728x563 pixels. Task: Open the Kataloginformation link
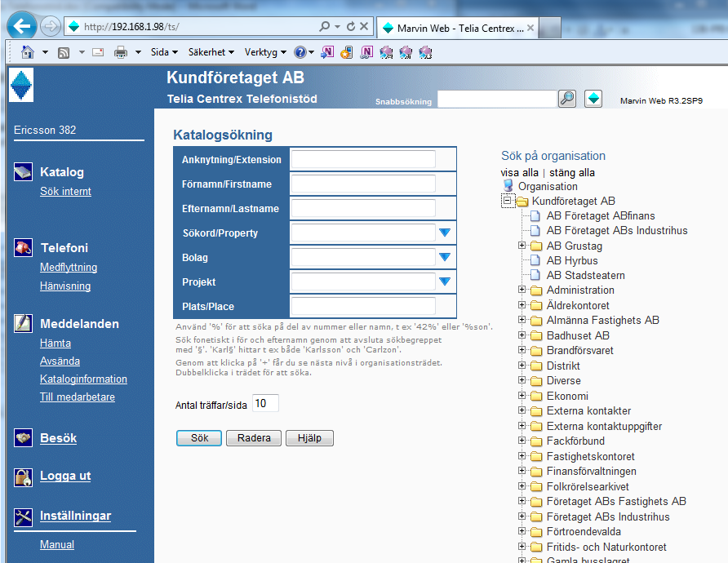(83, 379)
